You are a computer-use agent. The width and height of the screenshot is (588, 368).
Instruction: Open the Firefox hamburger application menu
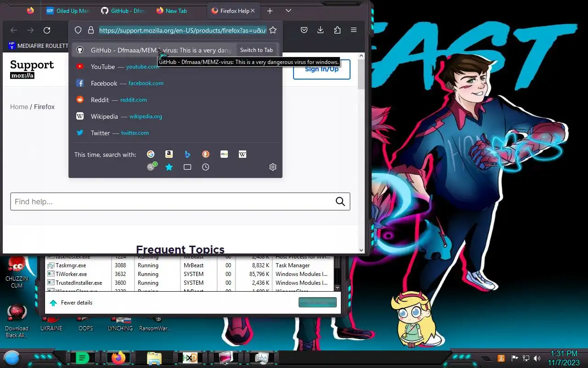[x=354, y=30]
